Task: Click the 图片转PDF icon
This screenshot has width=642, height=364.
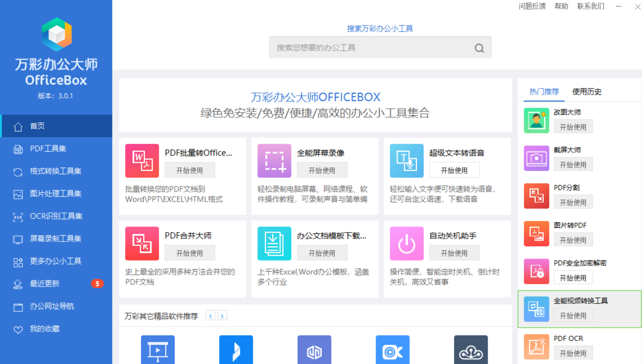Action: (537, 233)
